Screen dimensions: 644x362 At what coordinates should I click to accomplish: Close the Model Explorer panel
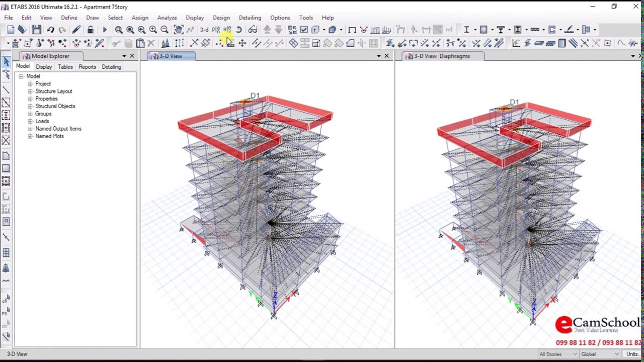point(132,56)
